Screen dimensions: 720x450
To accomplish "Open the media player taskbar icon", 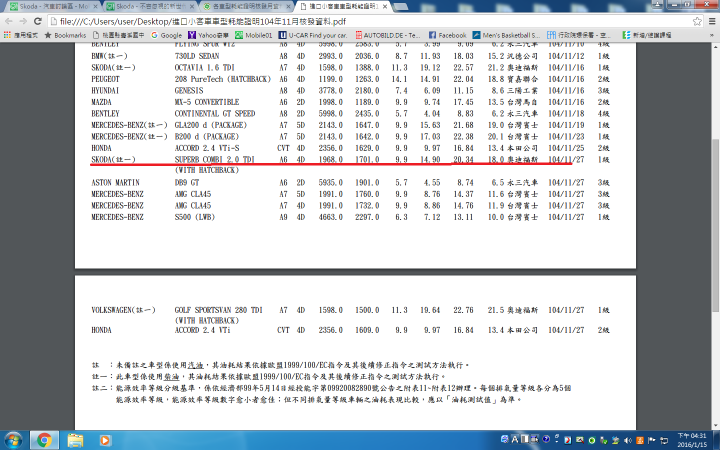I will tap(105, 440).
